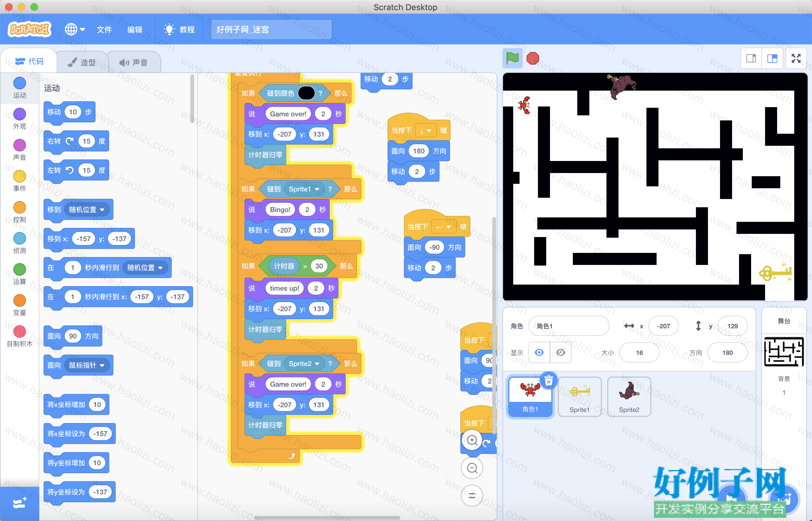Open the language globe dropdown
812x521 pixels.
click(75, 29)
